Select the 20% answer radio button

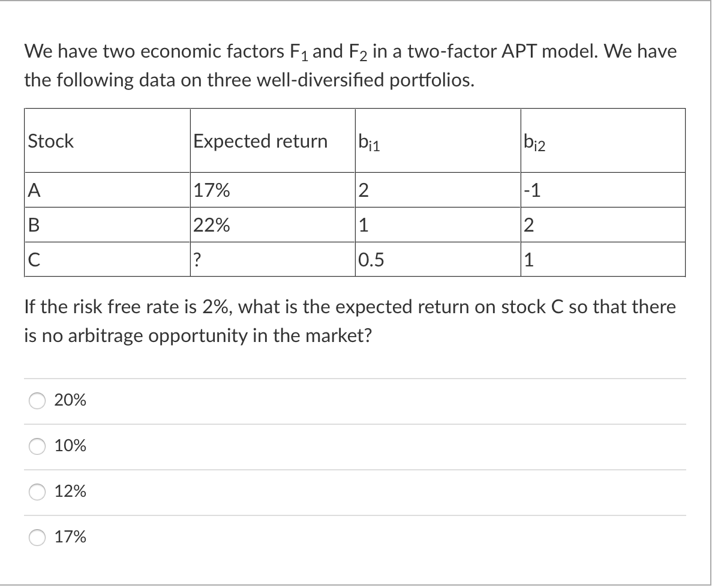tap(37, 400)
